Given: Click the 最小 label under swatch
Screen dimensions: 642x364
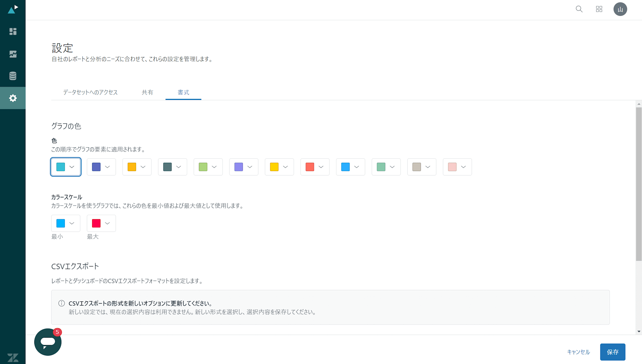Looking at the screenshot, I should coord(57,237).
